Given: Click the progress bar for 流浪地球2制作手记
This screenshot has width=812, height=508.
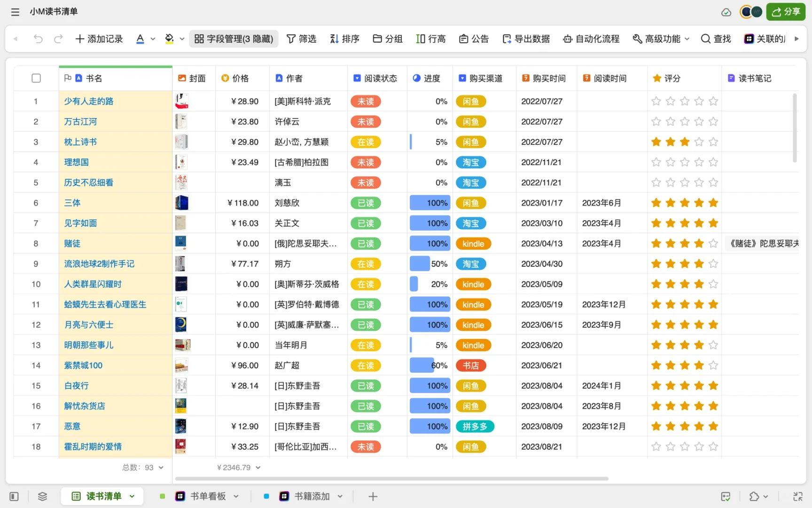Looking at the screenshot, I should [x=420, y=263].
